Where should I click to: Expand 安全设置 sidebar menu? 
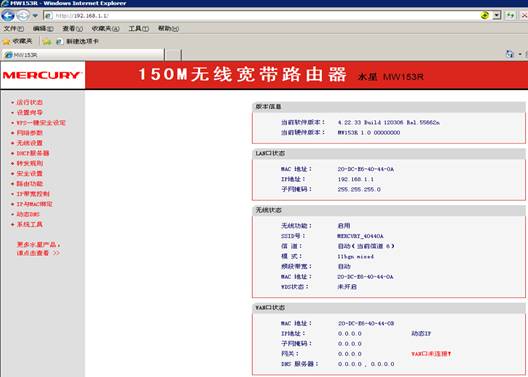(x=30, y=174)
